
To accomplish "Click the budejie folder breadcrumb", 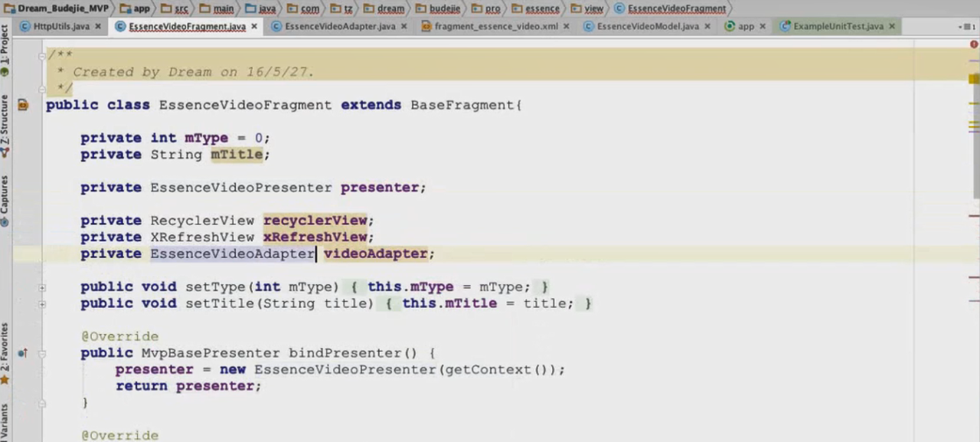I will click(x=439, y=8).
